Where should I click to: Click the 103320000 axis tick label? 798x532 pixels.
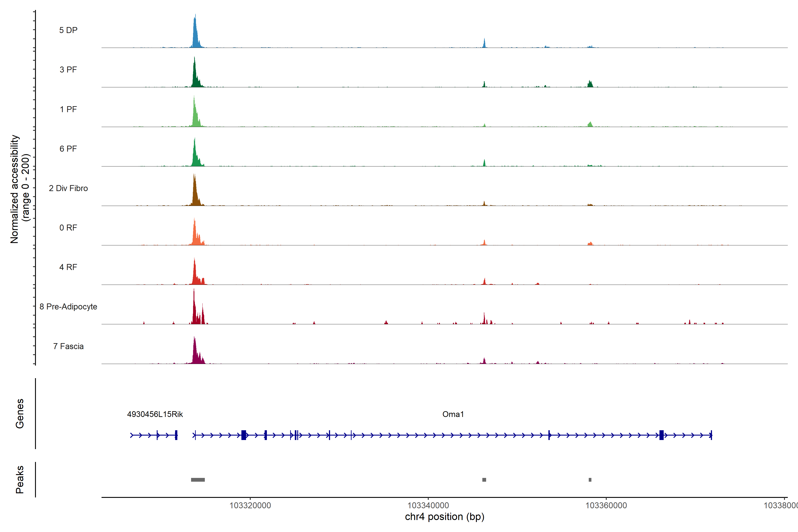(250, 506)
